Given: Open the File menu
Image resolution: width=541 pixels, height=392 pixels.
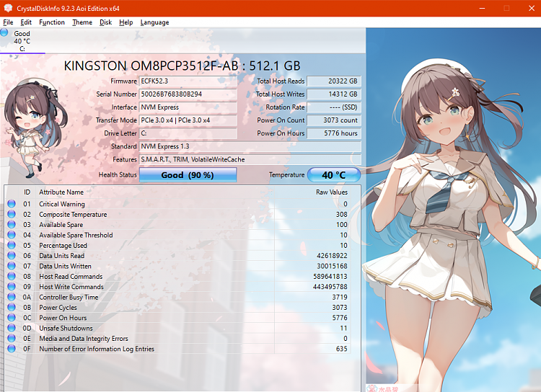Looking at the screenshot, I should 8,22.
